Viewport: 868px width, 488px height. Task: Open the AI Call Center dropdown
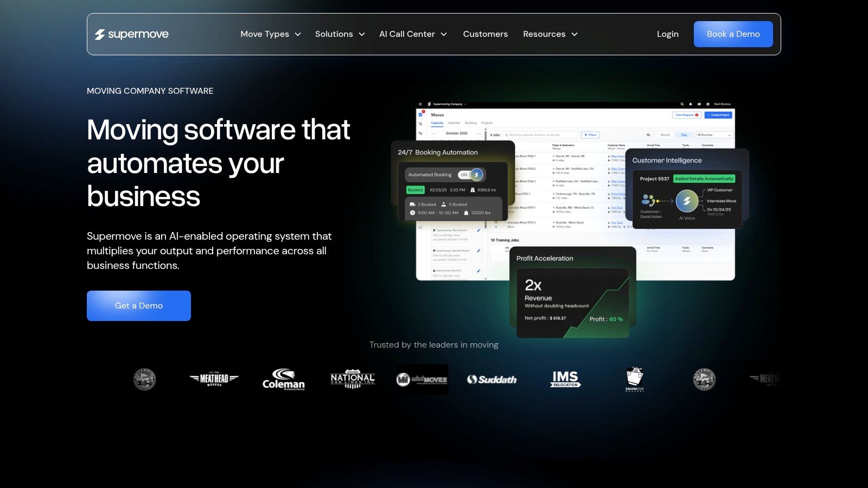(413, 34)
